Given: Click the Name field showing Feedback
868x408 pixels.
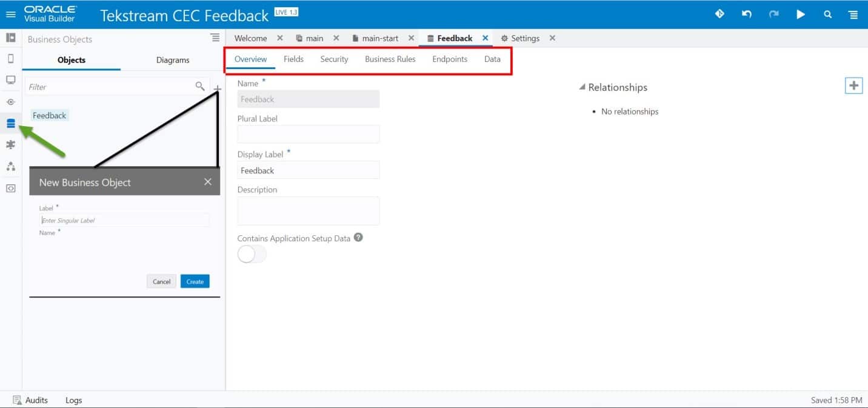Looking at the screenshot, I should tap(309, 99).
